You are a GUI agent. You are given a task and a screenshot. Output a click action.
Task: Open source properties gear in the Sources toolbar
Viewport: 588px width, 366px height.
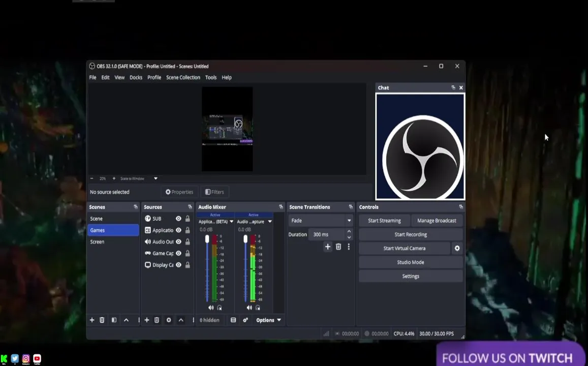169,320
